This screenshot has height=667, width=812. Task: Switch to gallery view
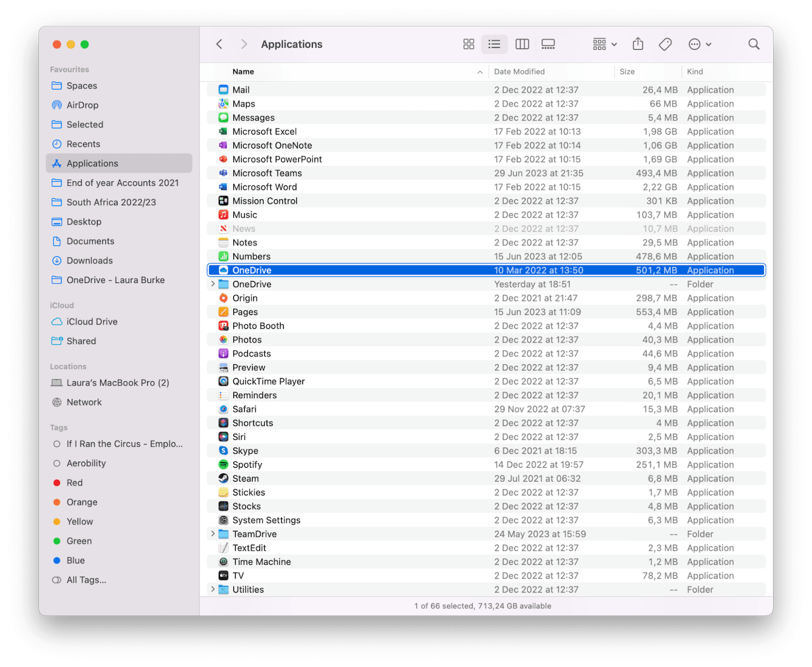(548, 44)
